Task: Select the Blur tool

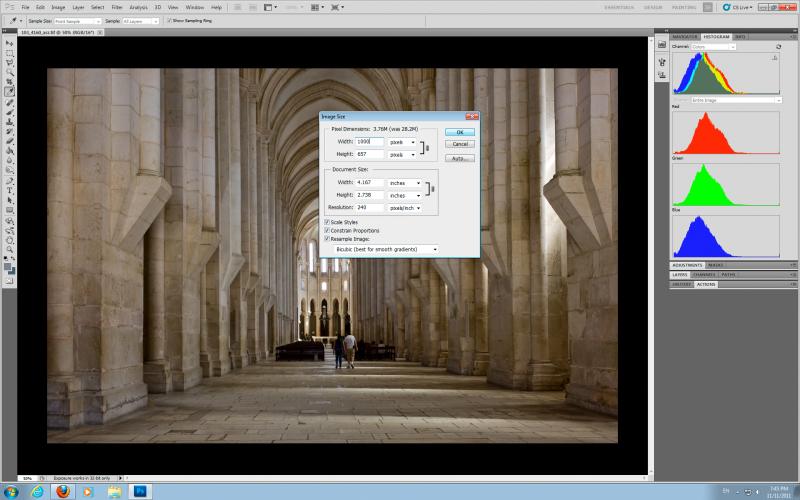Action: tap(9, 161)
